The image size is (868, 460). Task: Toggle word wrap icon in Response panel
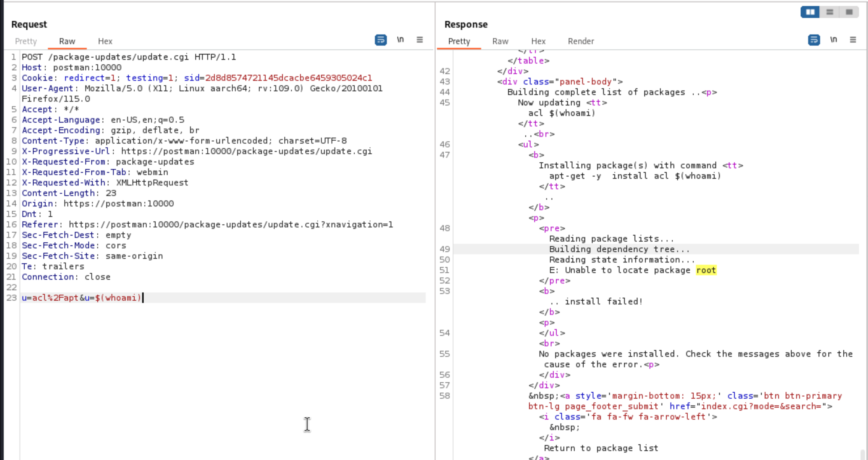pyautogui.click(x=814, y=40)
